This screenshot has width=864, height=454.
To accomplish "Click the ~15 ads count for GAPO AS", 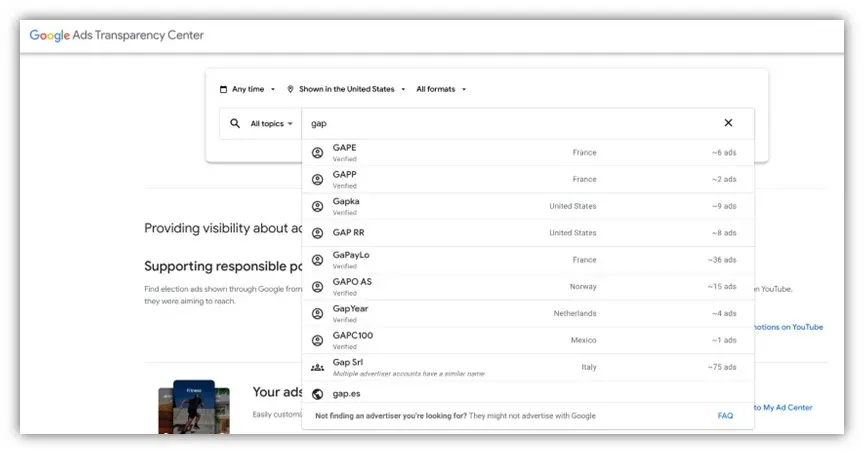I will (x=722, y=287).
